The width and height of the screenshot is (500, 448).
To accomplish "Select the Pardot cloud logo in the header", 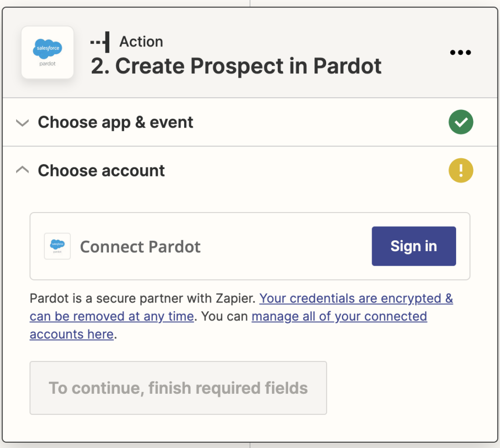I will pyautogui.click(x=47, y=49).
